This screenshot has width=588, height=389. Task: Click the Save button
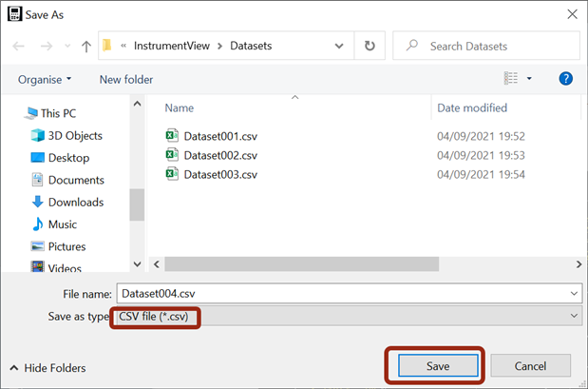click(437, 366)
